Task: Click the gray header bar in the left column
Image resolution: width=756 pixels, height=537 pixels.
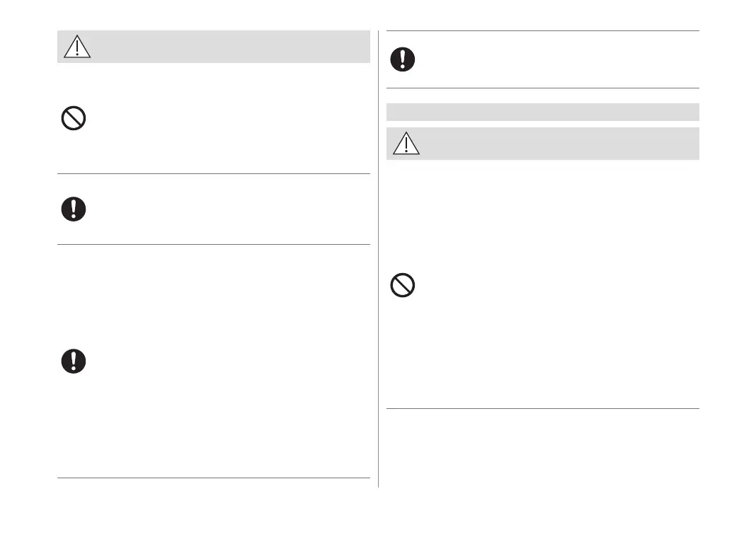Action: (x=227, y=47)
